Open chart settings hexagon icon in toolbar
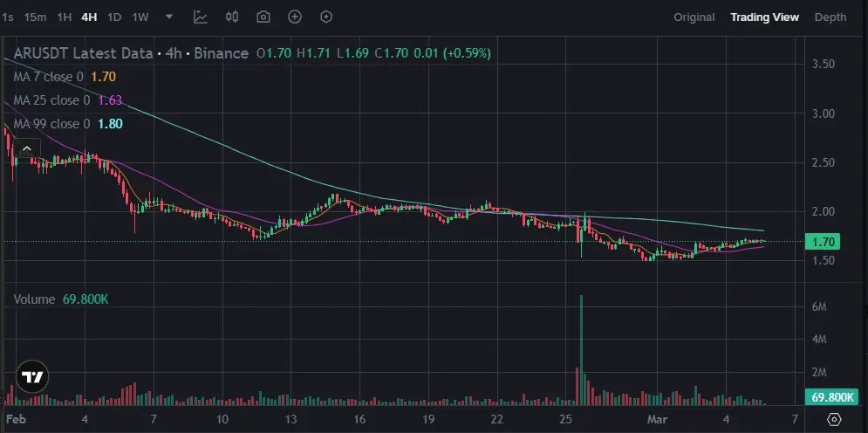 pos(326,17)
